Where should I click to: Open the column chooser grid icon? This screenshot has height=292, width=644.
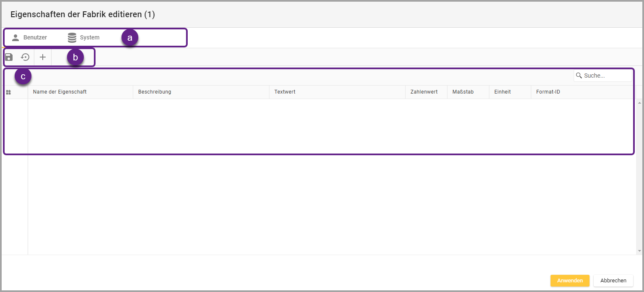(8, 92)
